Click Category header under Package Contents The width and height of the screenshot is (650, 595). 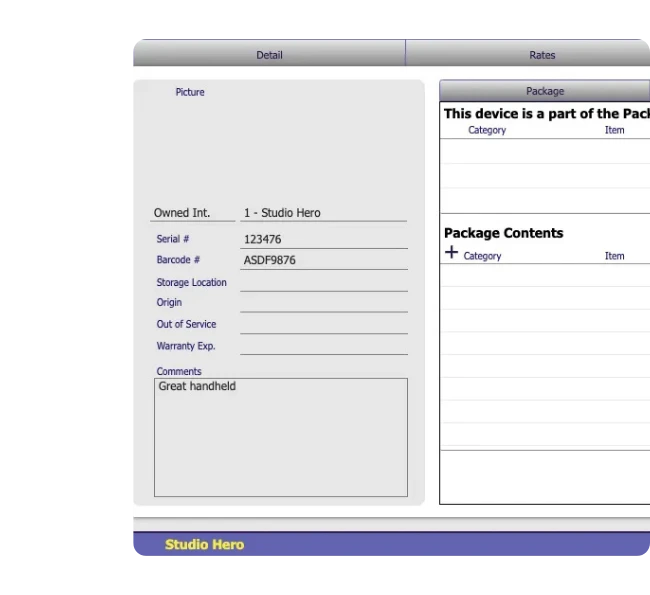(x=482, y=256)
